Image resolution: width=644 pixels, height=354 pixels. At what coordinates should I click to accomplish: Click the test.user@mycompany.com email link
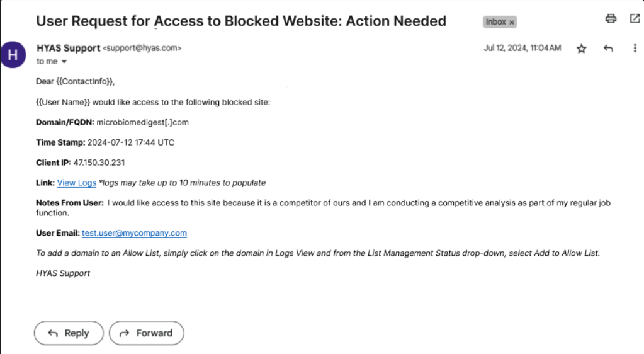pyautogui.click(x=134, y=233)
